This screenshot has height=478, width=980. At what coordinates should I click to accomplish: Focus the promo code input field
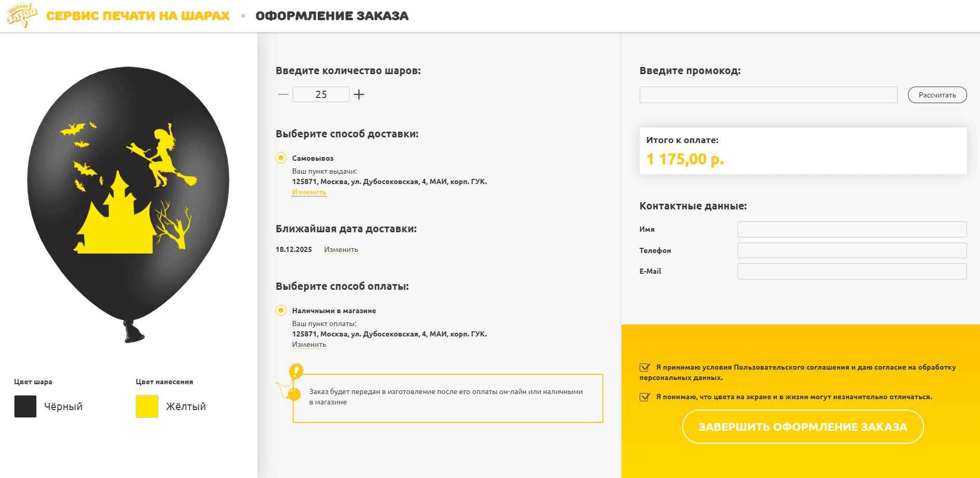768,95
